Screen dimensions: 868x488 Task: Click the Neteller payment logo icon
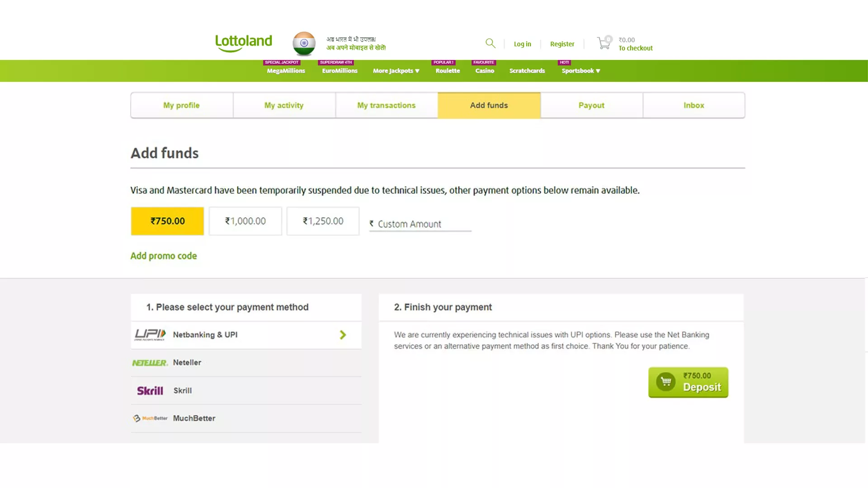[x=149, y=362]
